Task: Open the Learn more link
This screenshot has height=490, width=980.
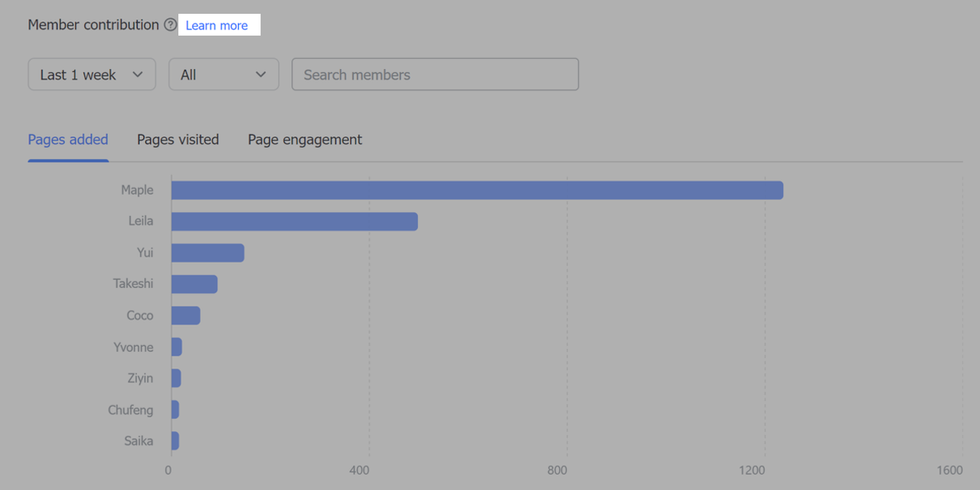Action: [x=217, y=25]
